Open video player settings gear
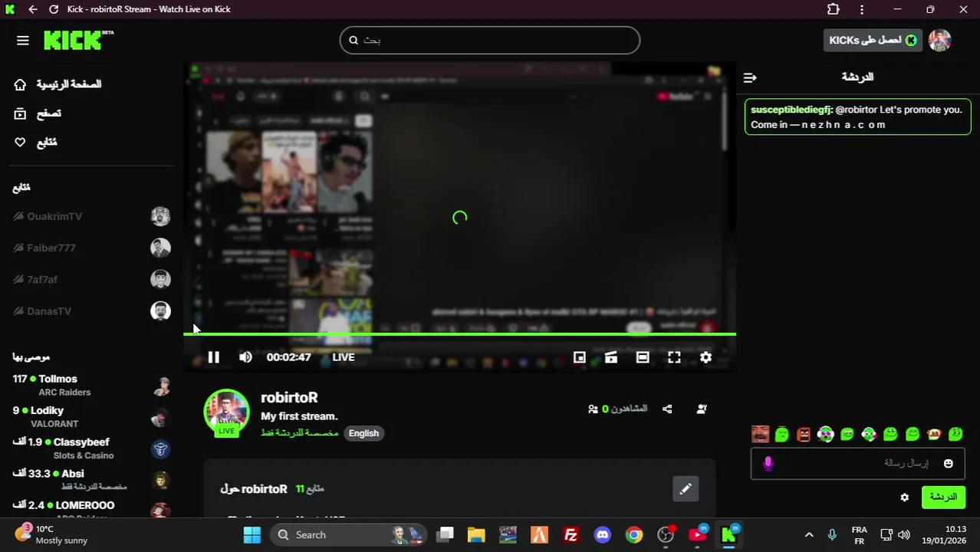This screenshot has width=980, height=552. [705, 357]
